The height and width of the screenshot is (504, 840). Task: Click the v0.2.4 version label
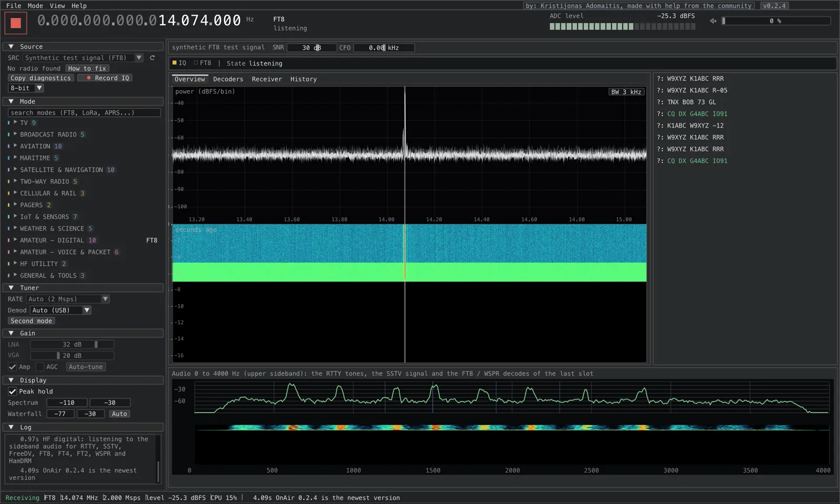click(774, 6)
